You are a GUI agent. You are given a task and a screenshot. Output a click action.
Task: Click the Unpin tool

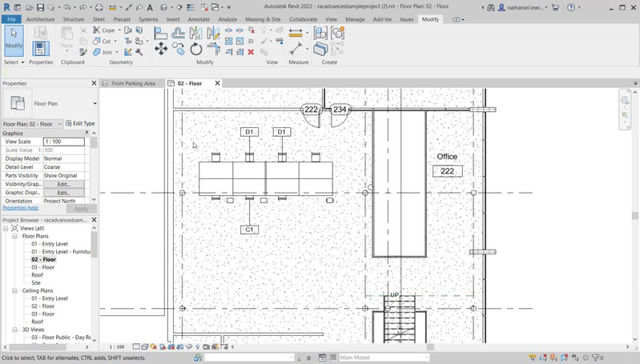pos(252,30)
